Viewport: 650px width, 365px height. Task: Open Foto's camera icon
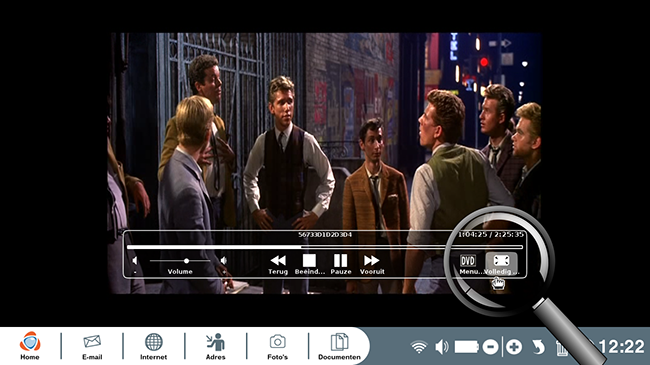(277, 346)
